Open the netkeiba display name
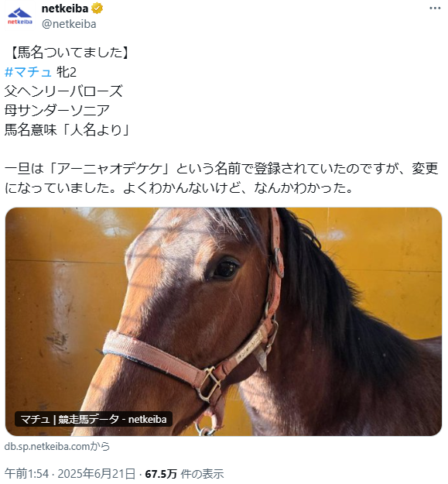Screen dimensions: 448x484 [x=65, y=9]
